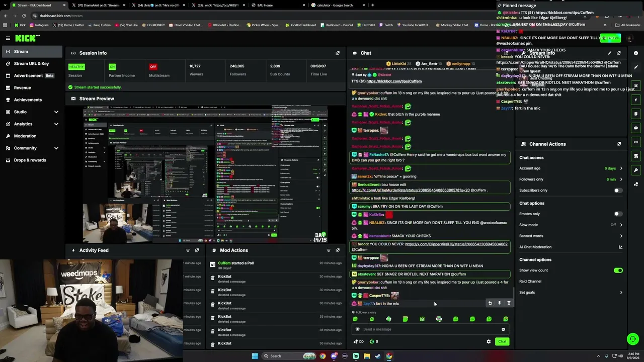Open the Stream sidebar page
The width and height of the screenshot is (644, 362).
point(31,51)
